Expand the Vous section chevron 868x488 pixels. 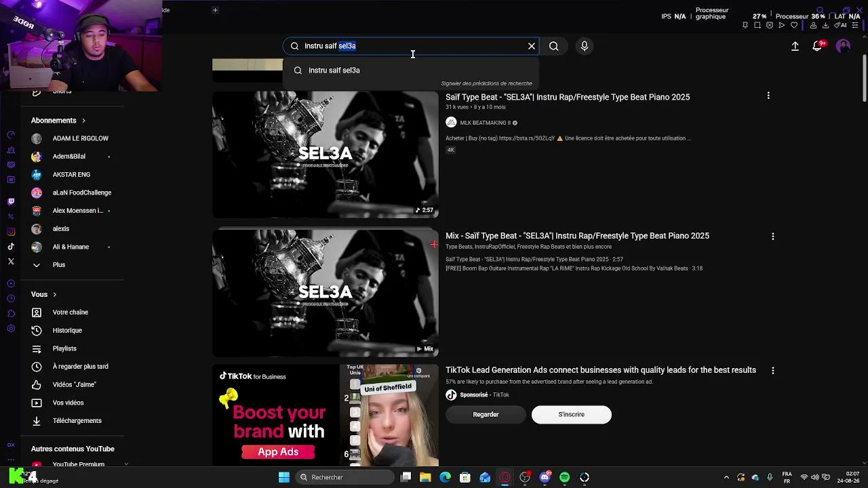54,295
